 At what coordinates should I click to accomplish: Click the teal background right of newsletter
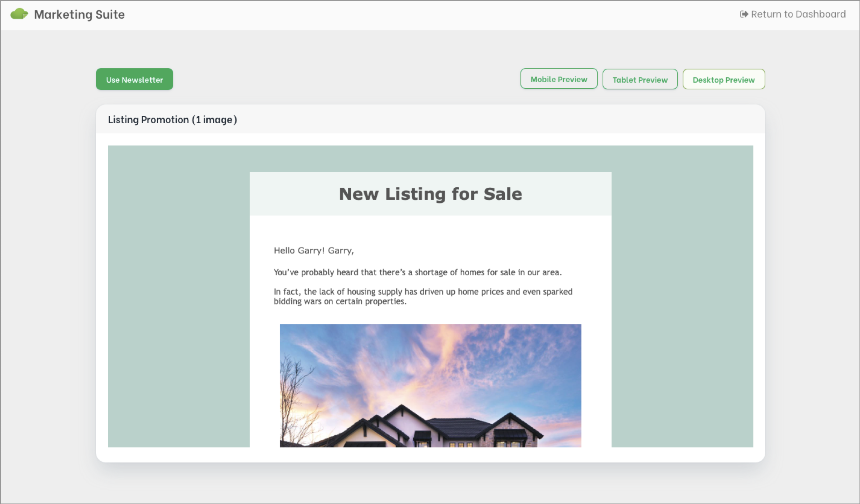pyautogui.click(x=682, y=296)
